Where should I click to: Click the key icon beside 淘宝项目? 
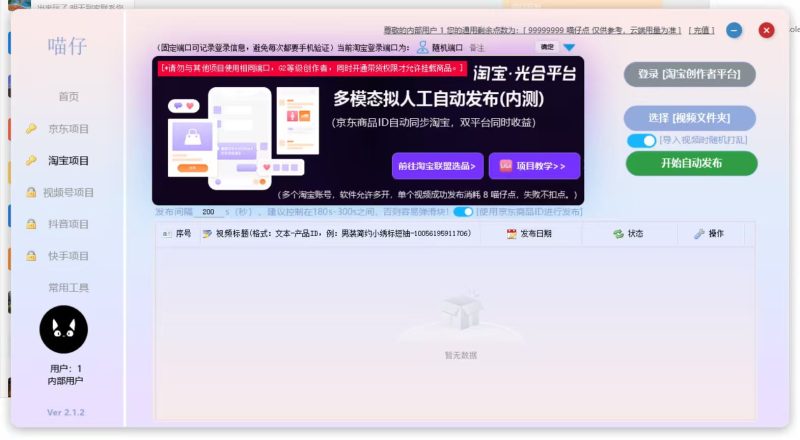click(x=31, y=161)
